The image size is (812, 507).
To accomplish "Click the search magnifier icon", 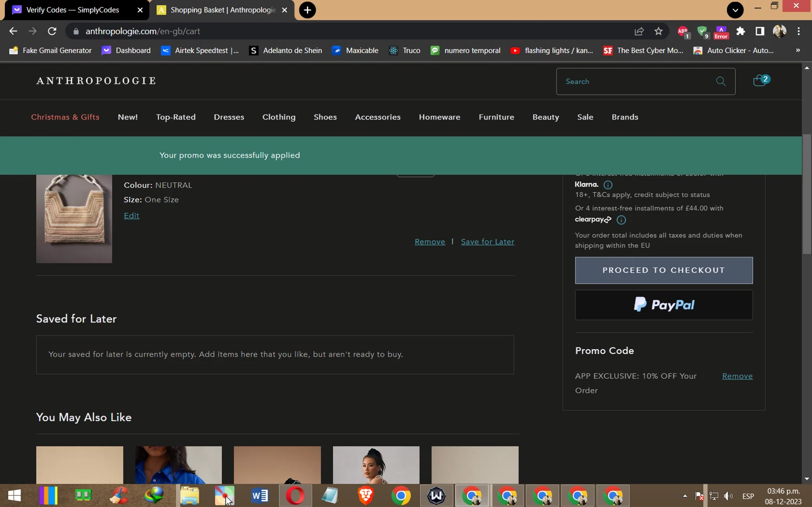I will coord(721,81).
